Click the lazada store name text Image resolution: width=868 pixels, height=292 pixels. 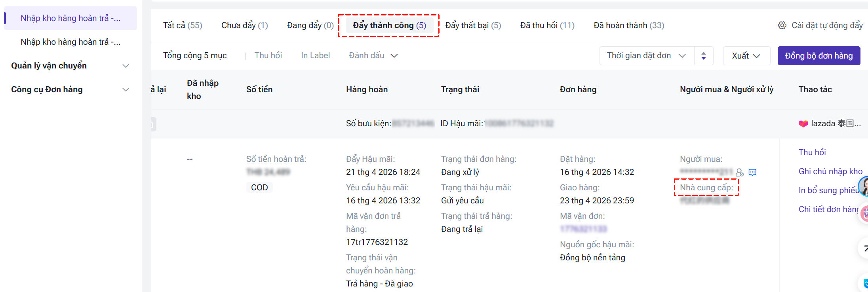point(836,123)
